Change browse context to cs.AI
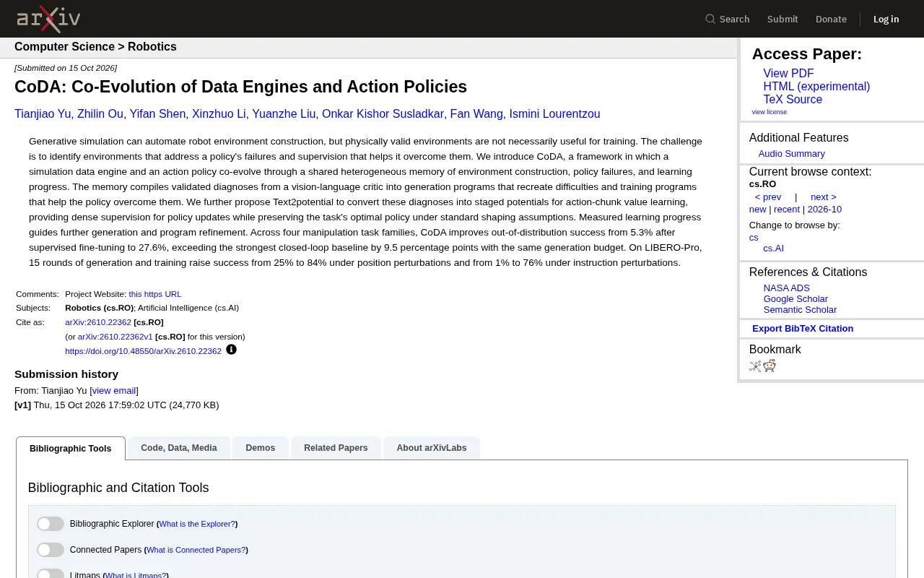Image resolution: width=924 pixels, height=578 pixels. point(774,249)
